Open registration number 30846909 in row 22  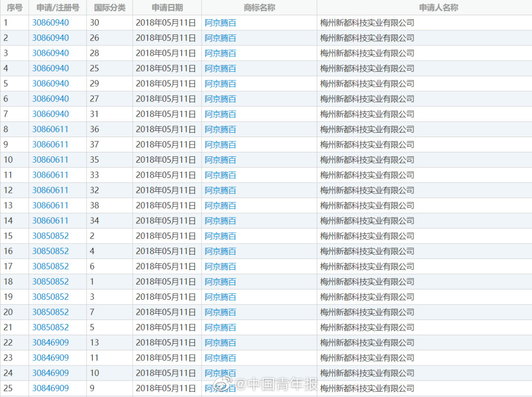(50, 343)
